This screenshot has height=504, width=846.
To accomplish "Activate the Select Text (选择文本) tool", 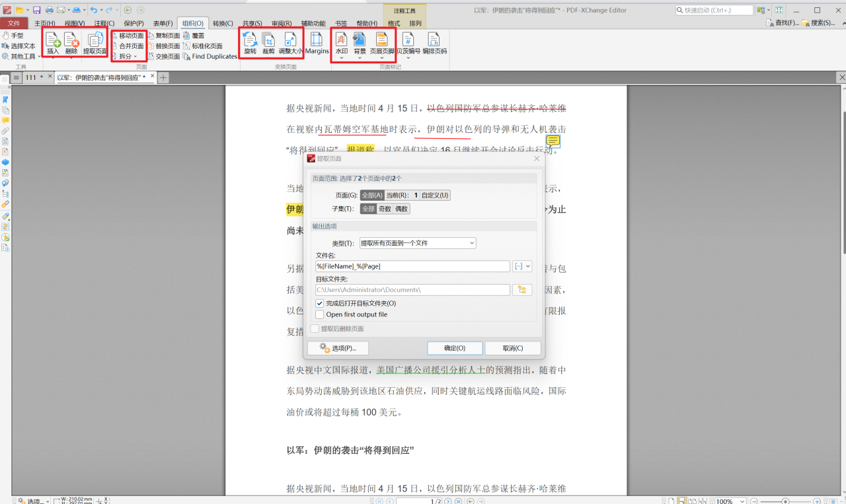I will (19, 46).
